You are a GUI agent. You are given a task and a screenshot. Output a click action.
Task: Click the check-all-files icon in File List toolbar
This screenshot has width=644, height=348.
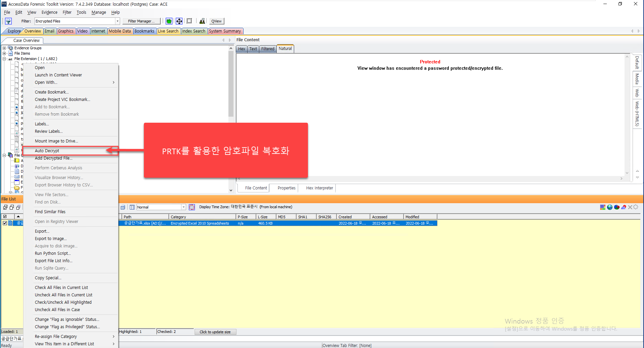click(x=5, y=207)
